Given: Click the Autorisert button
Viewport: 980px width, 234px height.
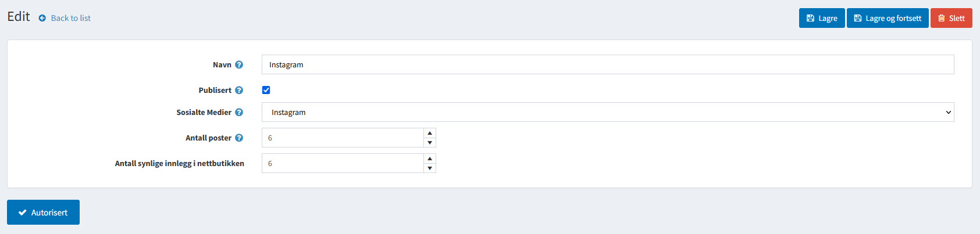Looking at the screenshot, I should (43, 213).
